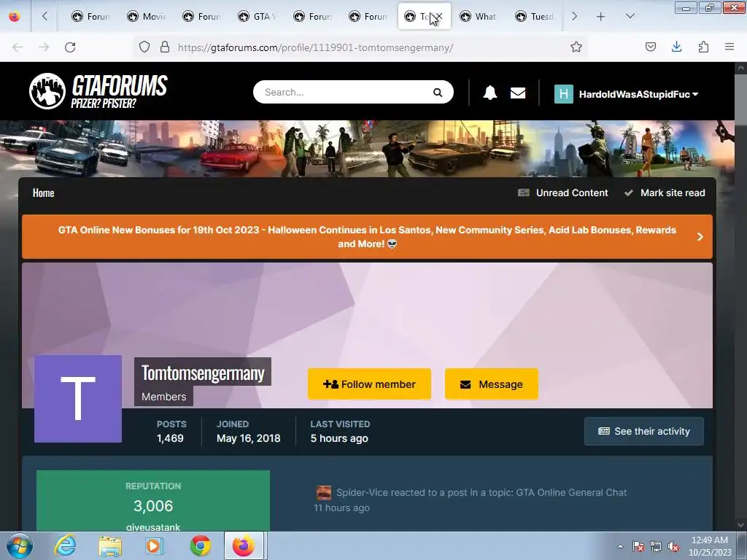This screenshot has width=747, height=560.
Task: Click the muted volume tray icon
Action: coord(673,546)
